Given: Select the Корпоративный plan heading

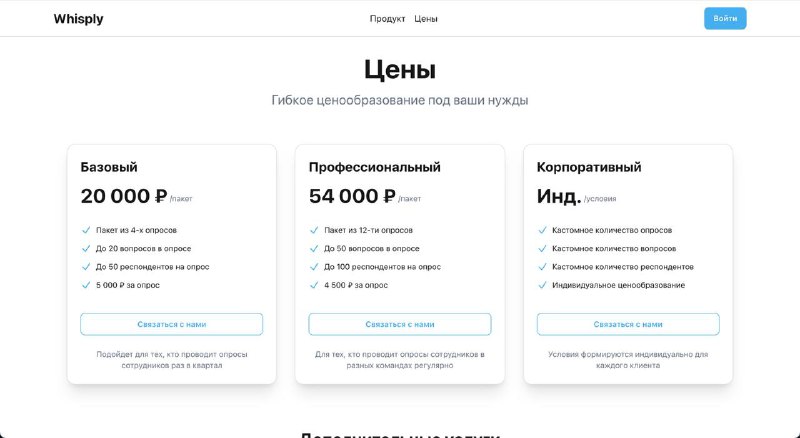Looking at the screenshot, I should click(x=589, y=167).
